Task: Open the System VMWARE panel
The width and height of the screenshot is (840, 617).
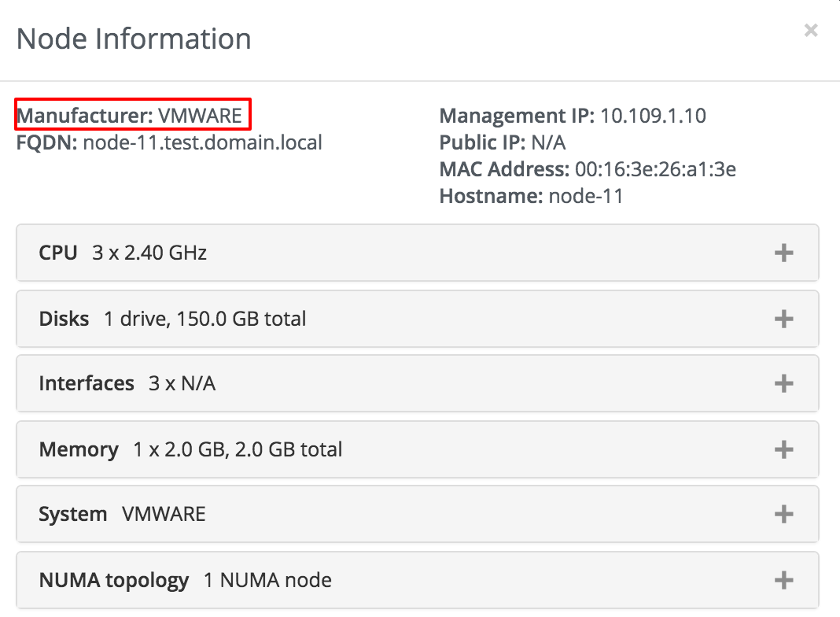Action: 418,514
